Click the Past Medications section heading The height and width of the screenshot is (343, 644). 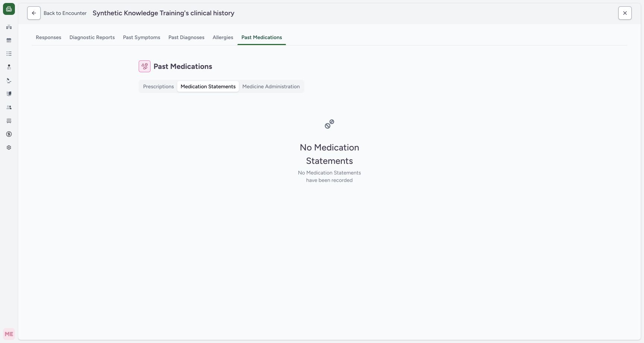click(183, 66)
